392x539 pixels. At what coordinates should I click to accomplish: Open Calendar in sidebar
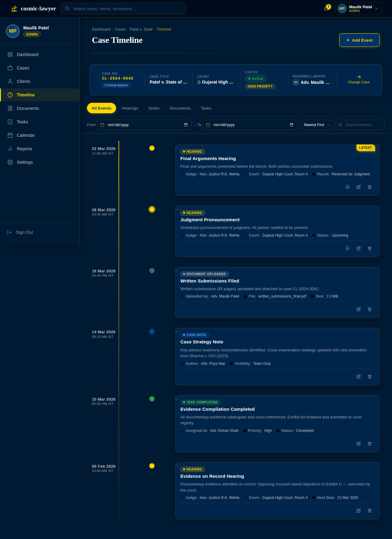coord(40,135)
